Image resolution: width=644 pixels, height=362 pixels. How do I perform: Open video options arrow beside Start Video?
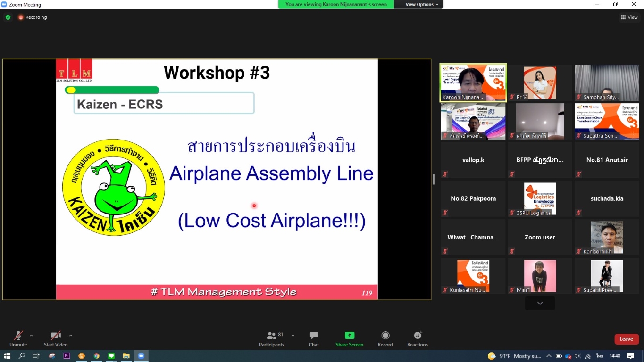point(71,336)
